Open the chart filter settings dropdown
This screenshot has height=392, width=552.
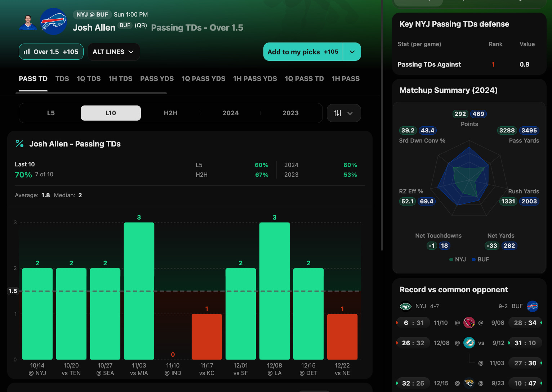click(x=344, y=113)
